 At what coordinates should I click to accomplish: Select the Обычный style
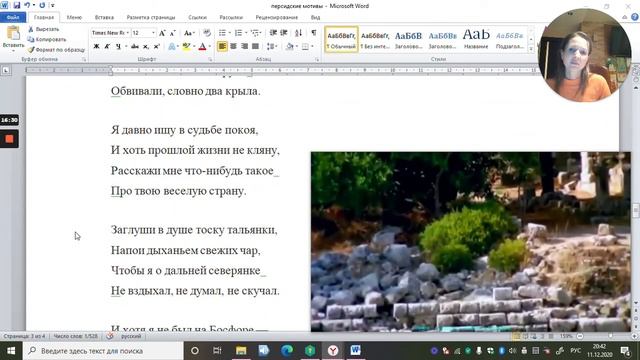[342, 40]
